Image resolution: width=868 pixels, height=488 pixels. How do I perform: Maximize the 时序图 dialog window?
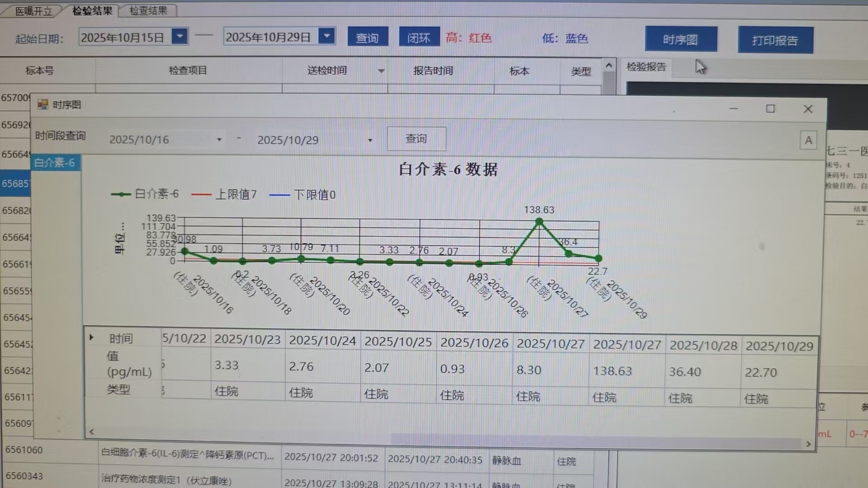770,109
